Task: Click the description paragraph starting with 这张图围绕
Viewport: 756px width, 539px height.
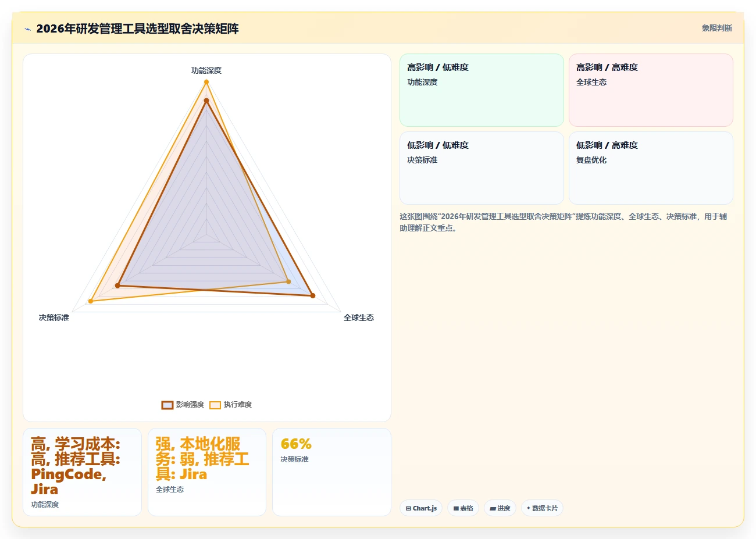Action: click(x=563, y=222)
